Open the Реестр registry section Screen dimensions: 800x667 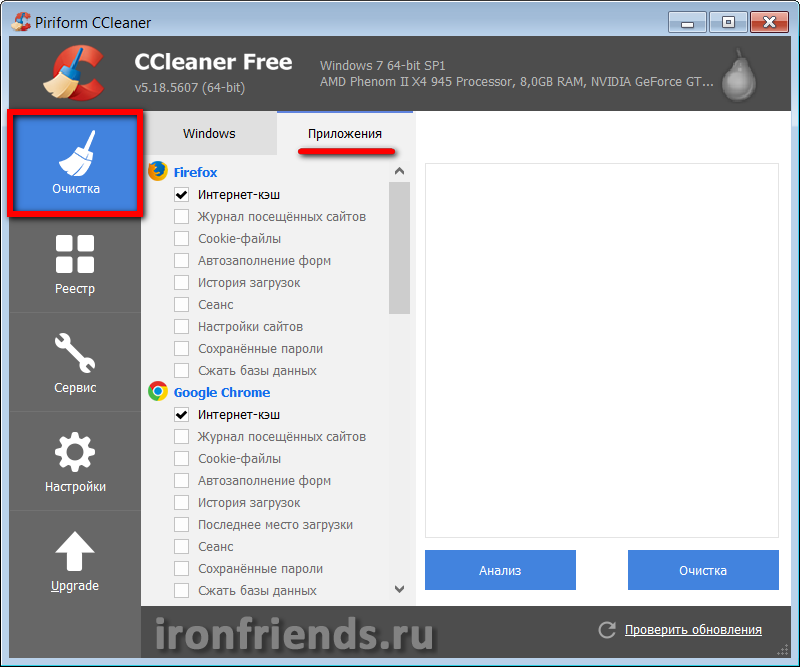75,263
